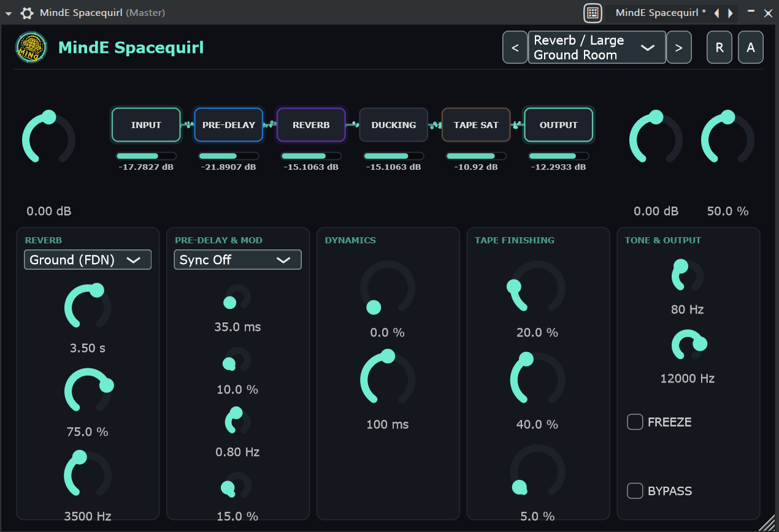The height and width of the screenshot is (532, 779).
Task: Load previous preset with < button
Action: [515, 47]
